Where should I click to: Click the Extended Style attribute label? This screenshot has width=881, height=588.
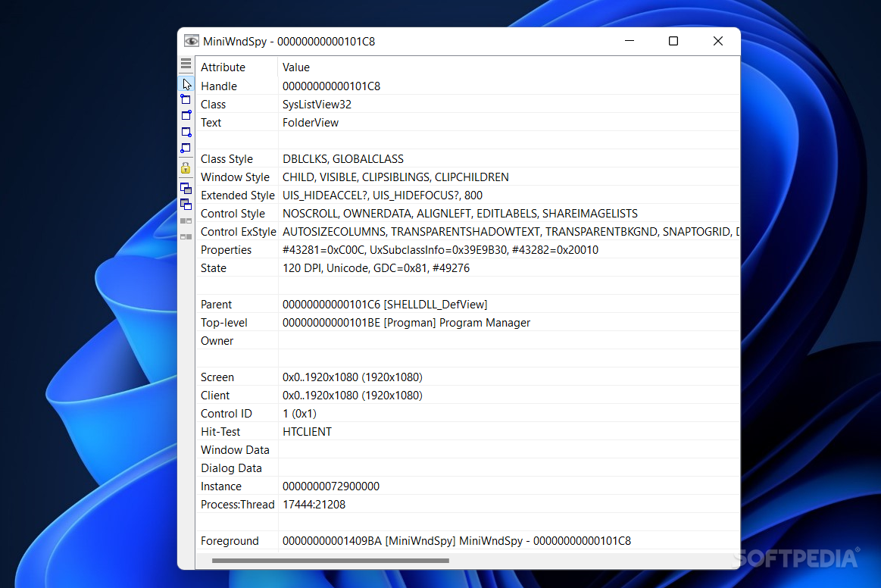tap(237, 195)
